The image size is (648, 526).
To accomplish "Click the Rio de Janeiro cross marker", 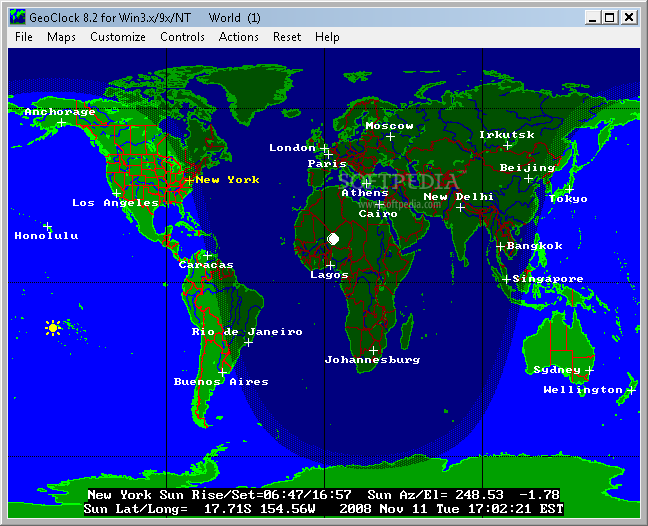I will [248, 342].
